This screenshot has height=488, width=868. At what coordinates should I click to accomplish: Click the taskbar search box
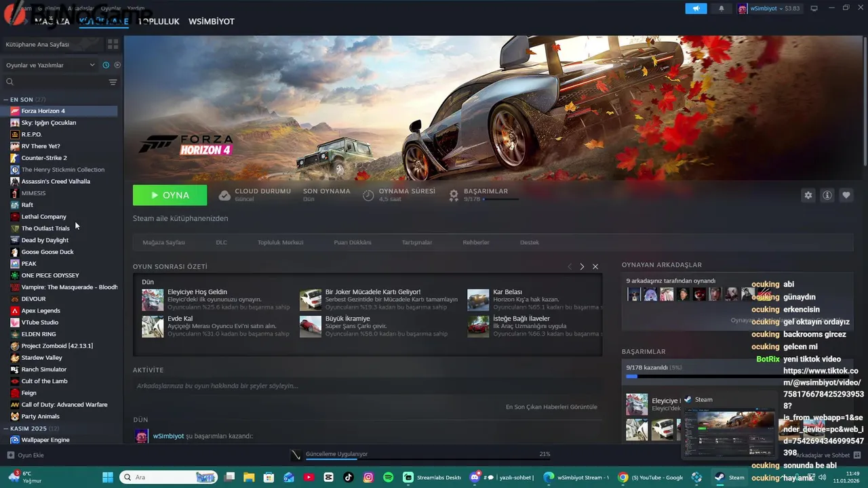coord(169,477)
